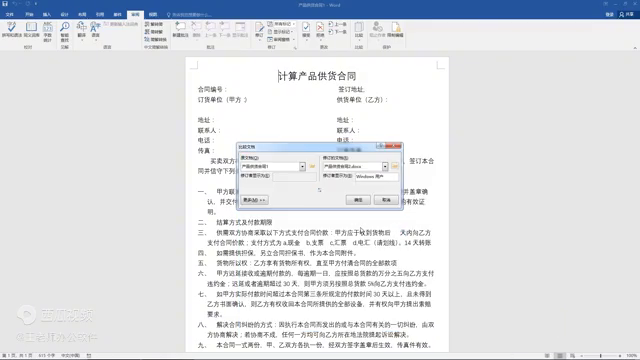Viewport: 640px width, 360px height.
Task: Open the Reviewing Pane (审阅窗格) dropdown
Action: pyautogui.click(x=282, y=40)
